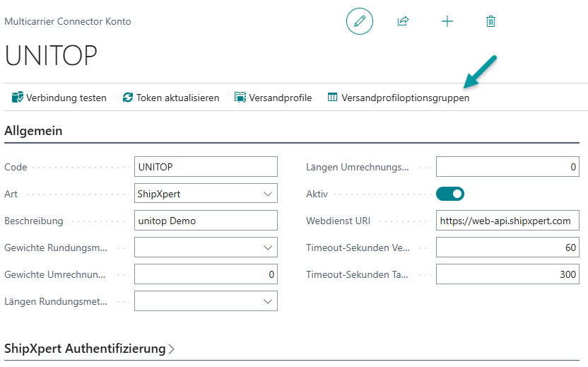588x367 pixels.
Task: Click the Aktiv field label
Action: pyautogui.click(x=317, y=194)
